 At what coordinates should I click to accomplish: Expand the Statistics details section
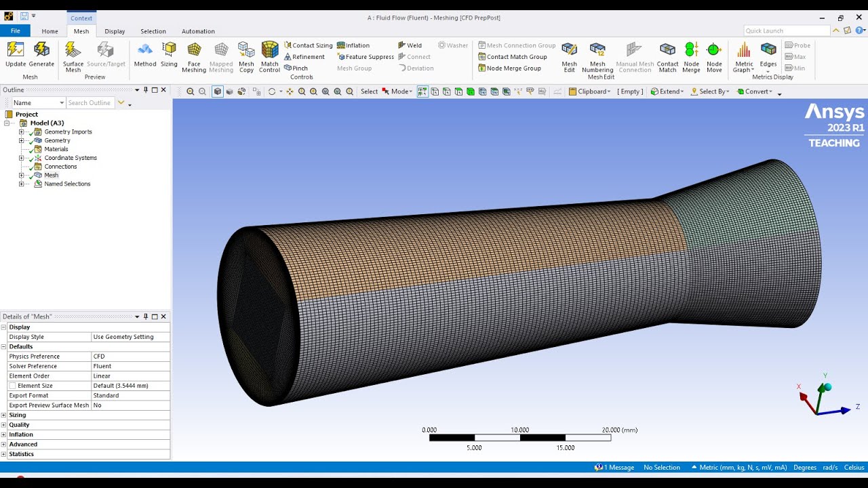click(4, 454)
